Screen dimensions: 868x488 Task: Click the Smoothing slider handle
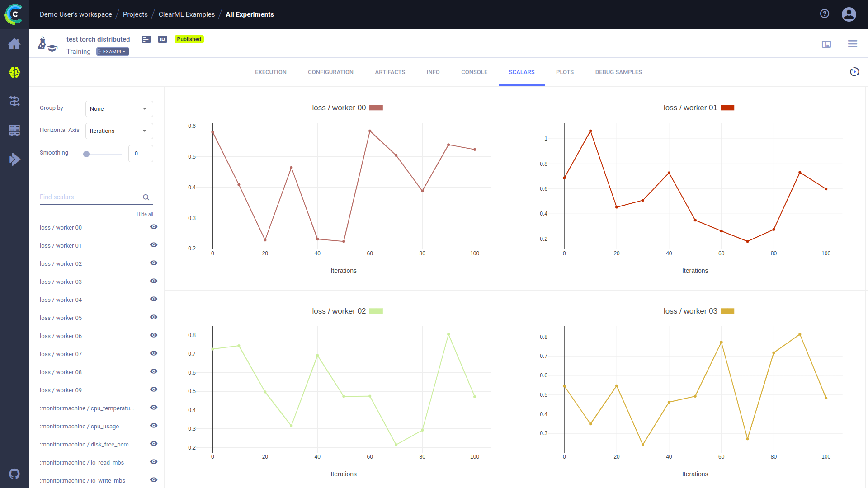point(86,154)
